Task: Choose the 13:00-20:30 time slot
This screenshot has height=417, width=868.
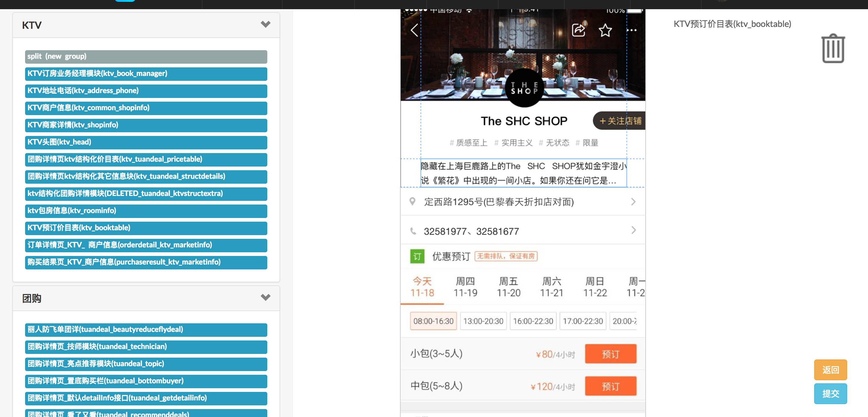Action: [x=483, y=321]
